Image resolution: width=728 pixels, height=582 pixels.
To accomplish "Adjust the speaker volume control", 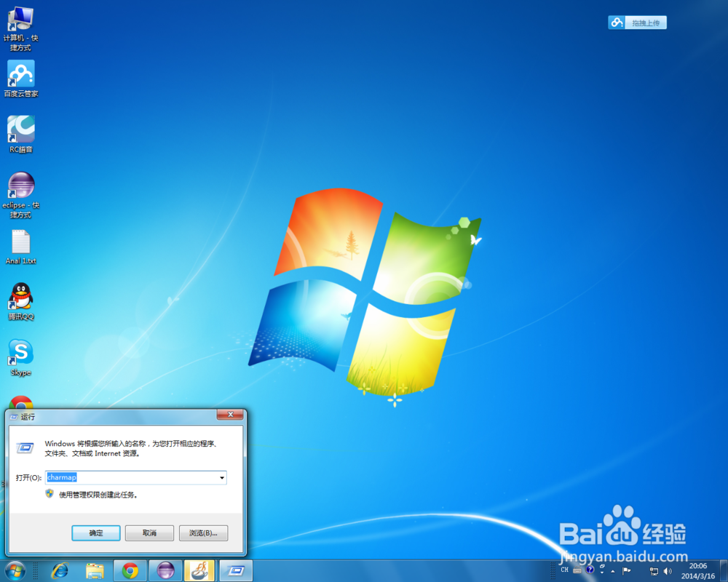I will tap(668, 571).
